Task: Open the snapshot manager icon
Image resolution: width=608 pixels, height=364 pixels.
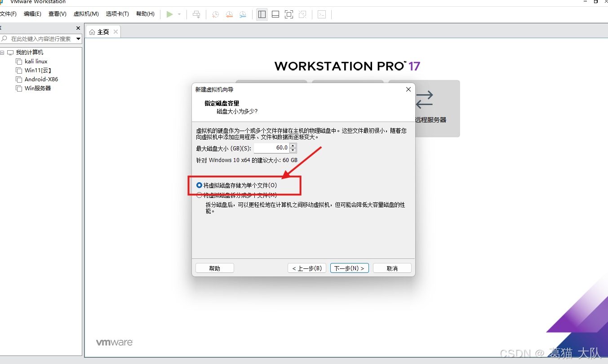Action: click(x=243, y=14)
